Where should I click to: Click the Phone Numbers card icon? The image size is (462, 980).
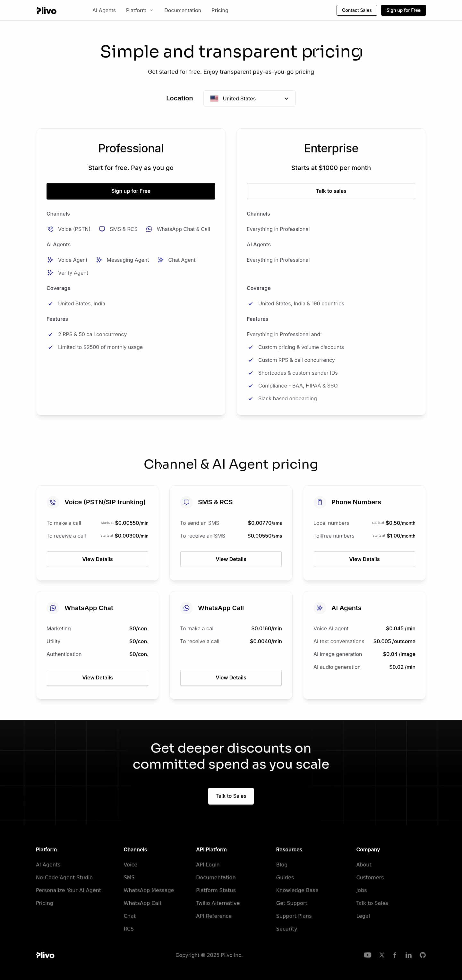pos(320,502)
